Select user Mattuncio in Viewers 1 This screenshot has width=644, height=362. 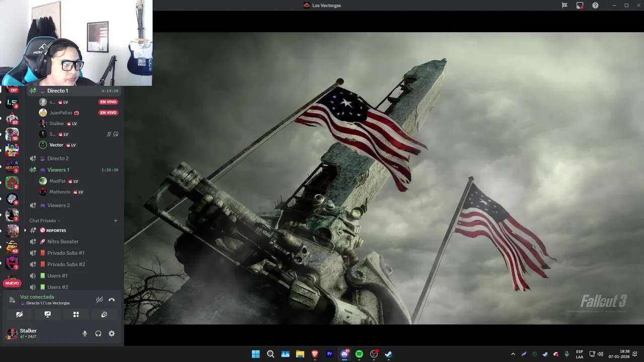pyautogui.click(x=60, y=192)
